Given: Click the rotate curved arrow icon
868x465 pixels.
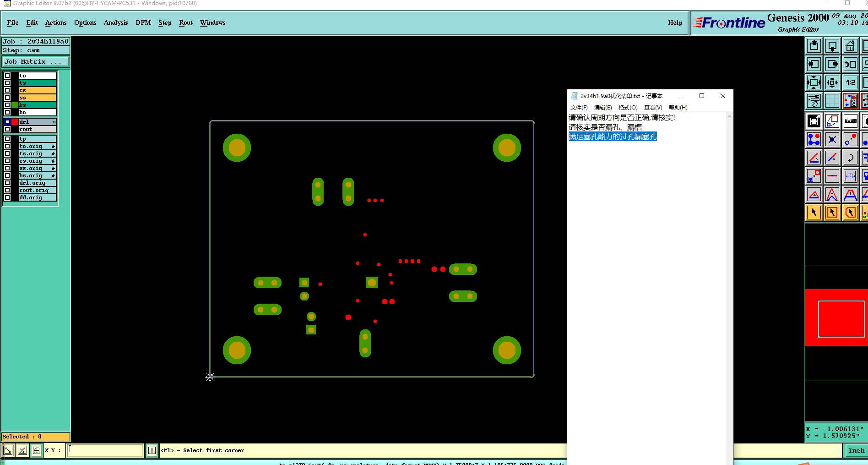Looking at the screenshot, I should 851,158.
